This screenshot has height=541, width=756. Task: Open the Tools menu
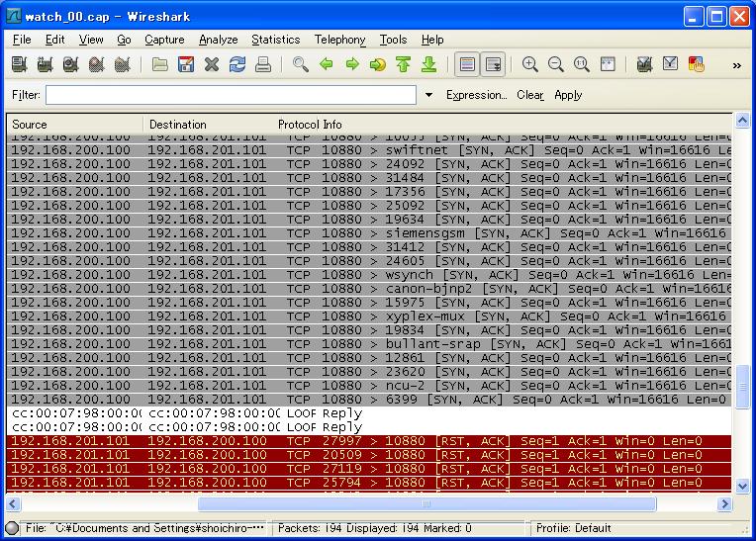coord(393,40)
